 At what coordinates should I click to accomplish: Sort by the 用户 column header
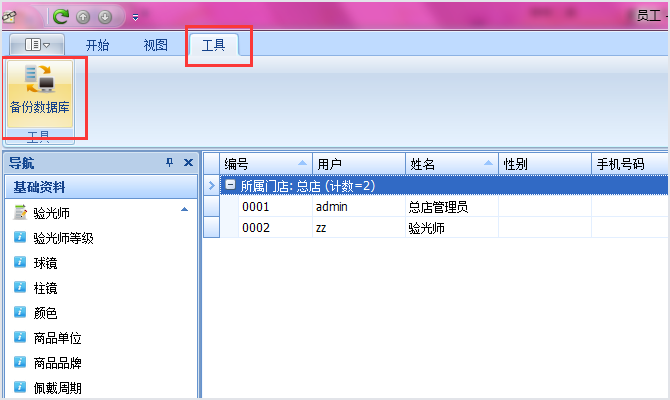coord(359,164)
